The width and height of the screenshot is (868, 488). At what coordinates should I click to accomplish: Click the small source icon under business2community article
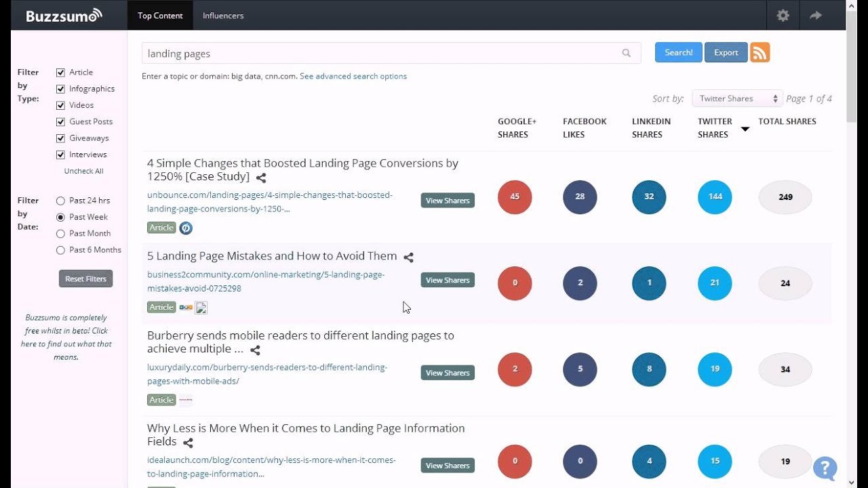(x=186, y=307)
